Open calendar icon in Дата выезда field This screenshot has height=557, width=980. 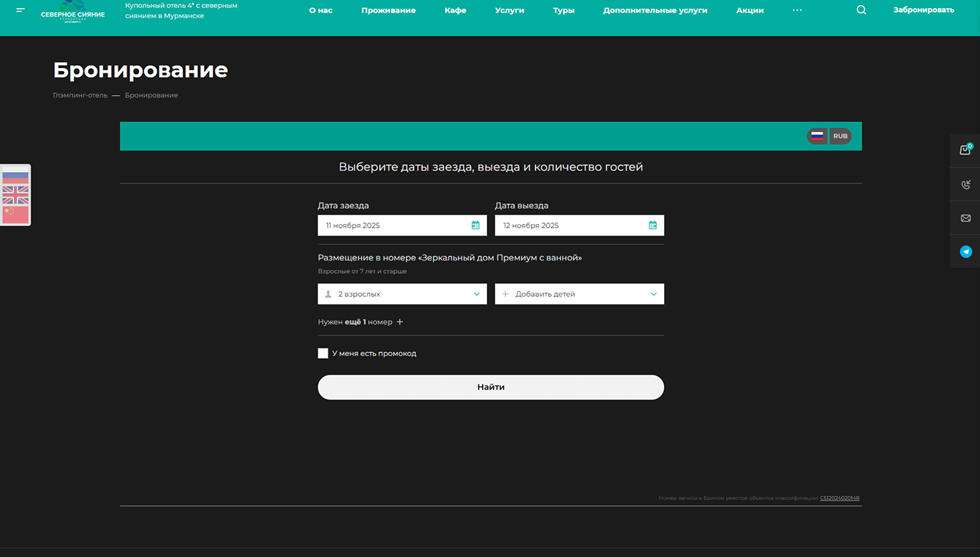[653, 225]
